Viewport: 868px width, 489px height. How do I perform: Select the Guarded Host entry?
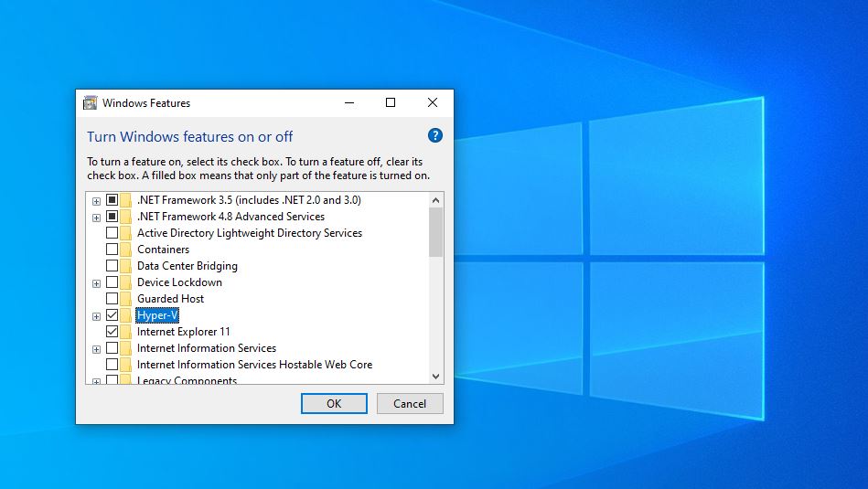click(170, 299)
